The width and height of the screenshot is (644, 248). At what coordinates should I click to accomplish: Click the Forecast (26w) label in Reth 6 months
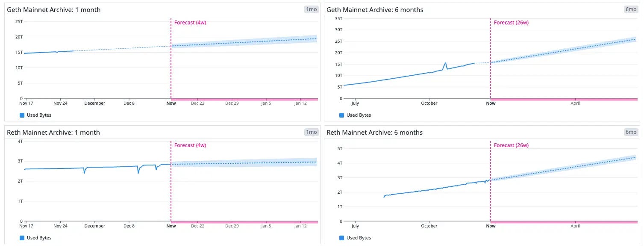pos(511,145)
